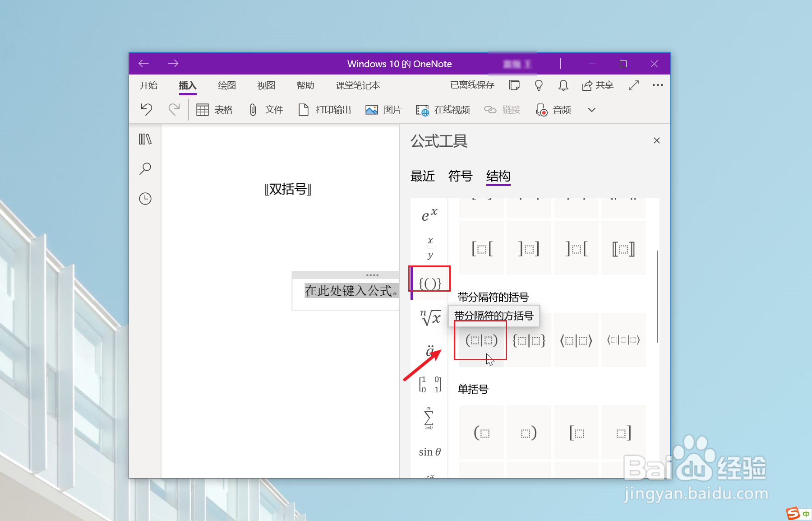Click the equation panel vertical scrollbar
This screenshot has width=812, height=521.
pos(657,296)
